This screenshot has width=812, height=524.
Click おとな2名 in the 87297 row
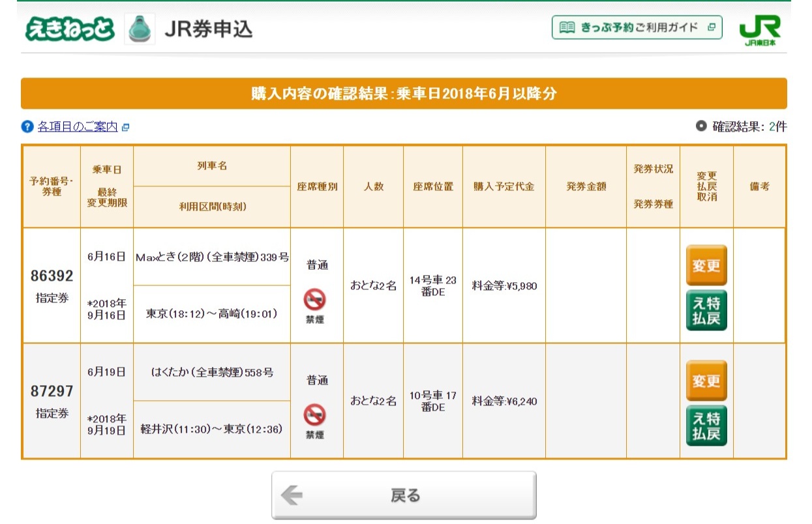pos(373,401)
